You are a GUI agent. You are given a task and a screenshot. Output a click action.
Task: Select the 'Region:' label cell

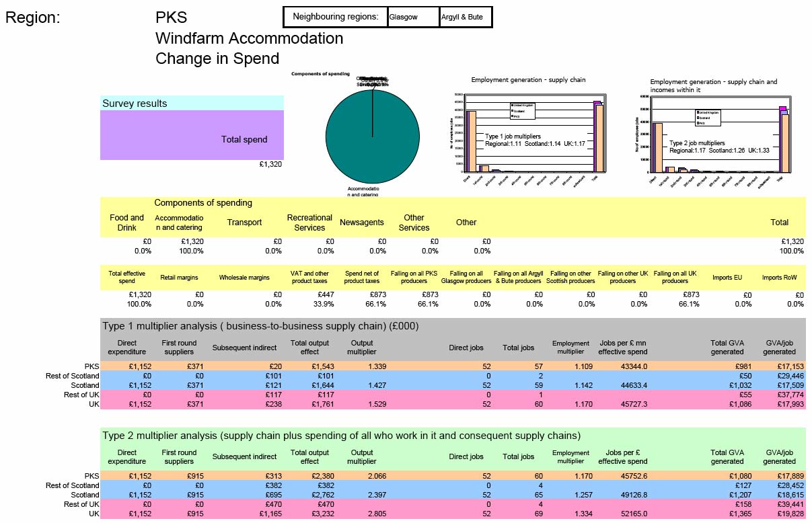(x=33, y=17)
